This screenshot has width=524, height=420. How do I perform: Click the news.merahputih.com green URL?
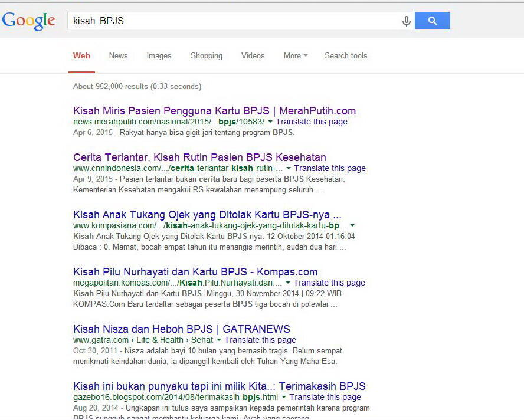point(169,122)
